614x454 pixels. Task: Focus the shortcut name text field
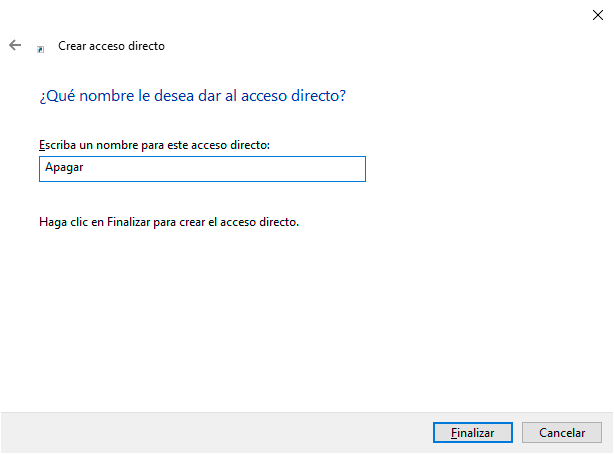tap(202, 169)
